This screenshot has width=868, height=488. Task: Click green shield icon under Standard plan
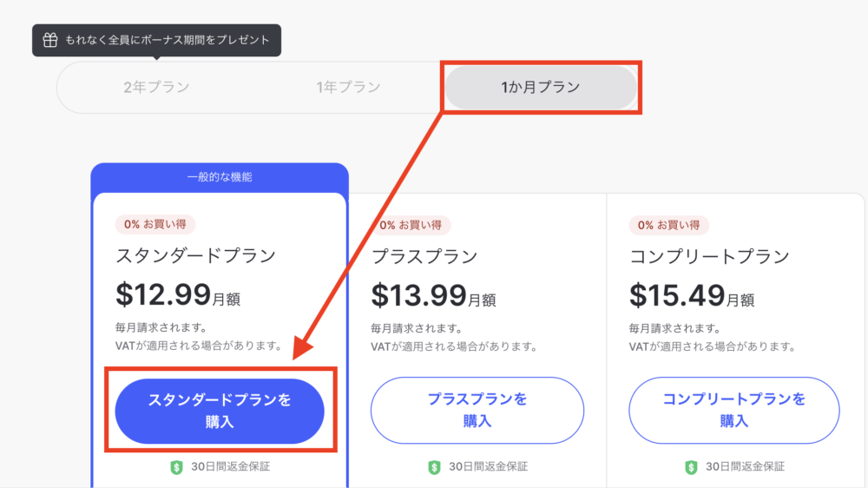176,467
